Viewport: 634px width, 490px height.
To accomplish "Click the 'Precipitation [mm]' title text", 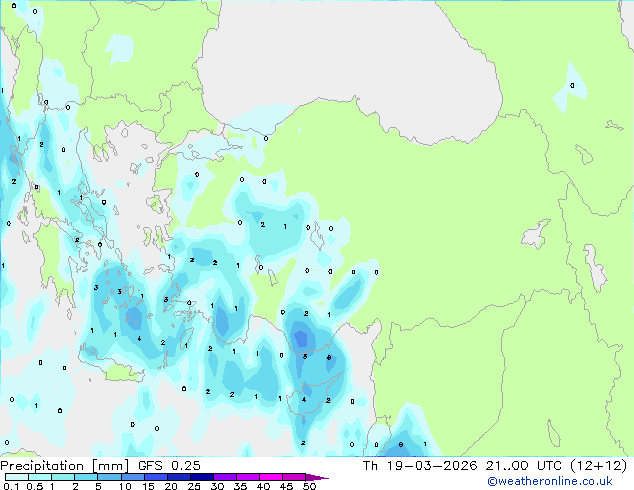I will (x=65, y=466).
